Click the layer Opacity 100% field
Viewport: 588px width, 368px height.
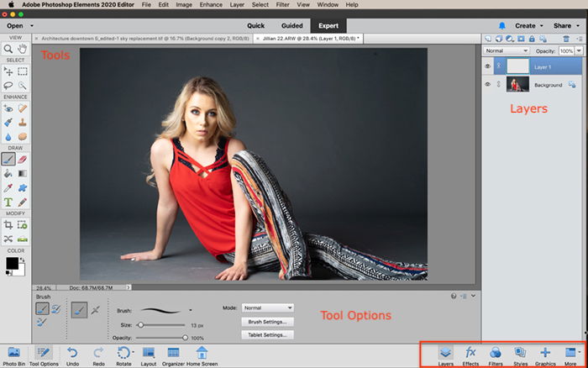coord(567,50)
